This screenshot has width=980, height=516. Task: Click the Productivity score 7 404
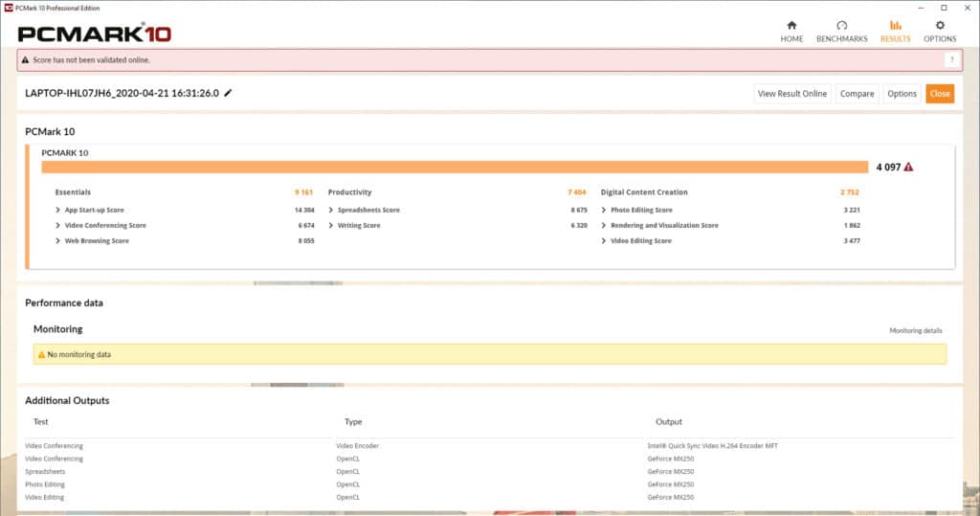577,192
